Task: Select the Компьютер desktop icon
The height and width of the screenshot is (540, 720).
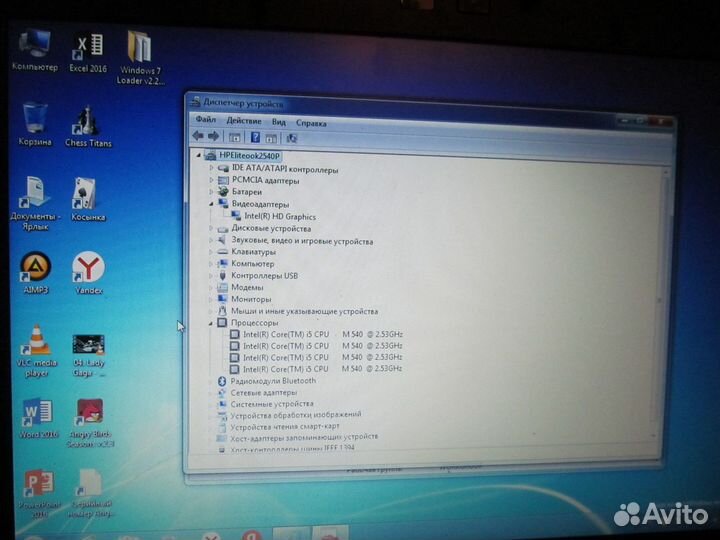Action: tap(35, 50)
